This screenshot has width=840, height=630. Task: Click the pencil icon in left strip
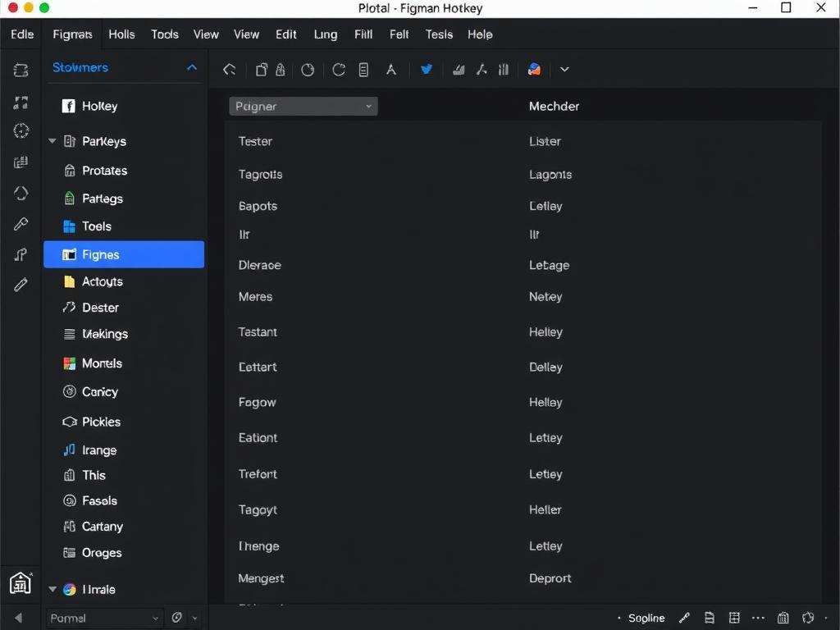point(21,285)
